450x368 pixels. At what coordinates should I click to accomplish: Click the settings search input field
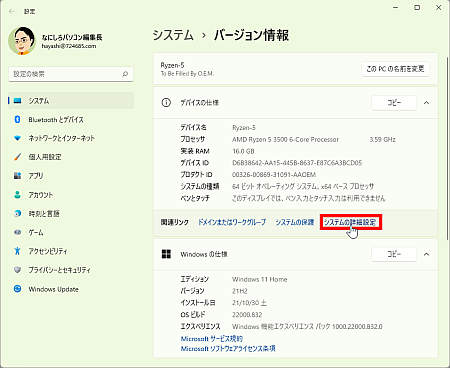pos(71,74)
